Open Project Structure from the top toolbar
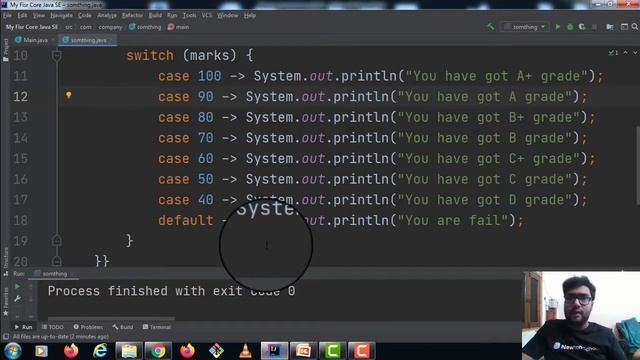 (610, 27)
